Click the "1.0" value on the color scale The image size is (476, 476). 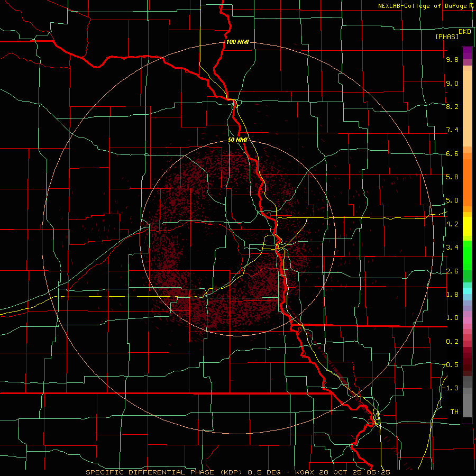pos(452,317)
